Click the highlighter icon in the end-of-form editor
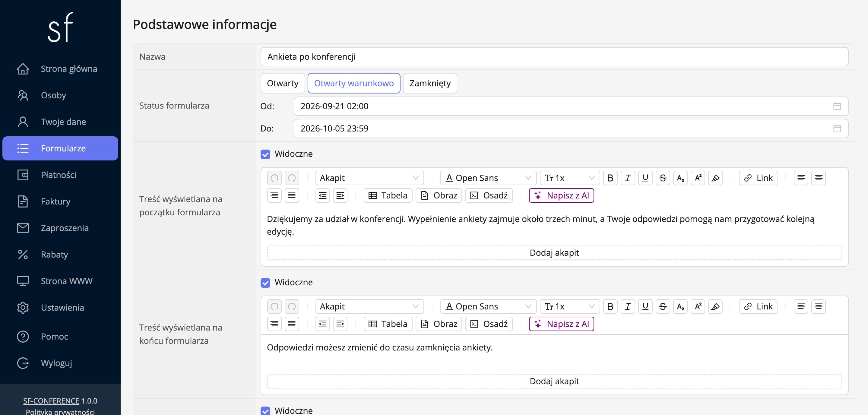Viewport: 868px width, 415px height. tap(715, 306)
